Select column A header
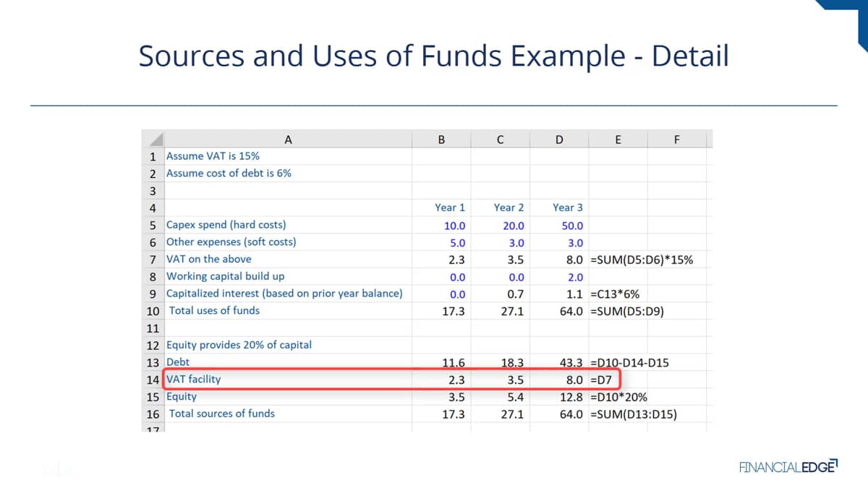The image size is (868, 488). 288,140
